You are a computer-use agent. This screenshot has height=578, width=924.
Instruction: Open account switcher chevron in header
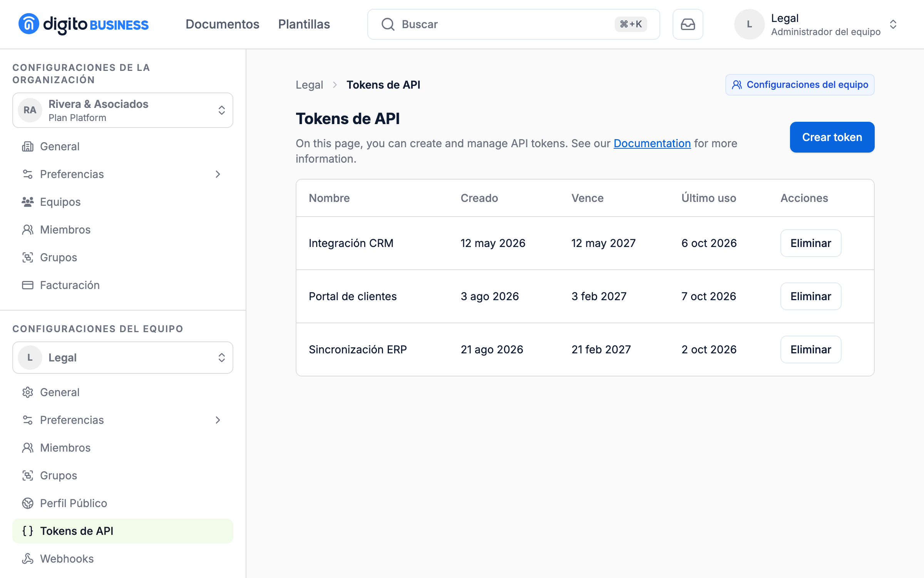tap(893, 24)
